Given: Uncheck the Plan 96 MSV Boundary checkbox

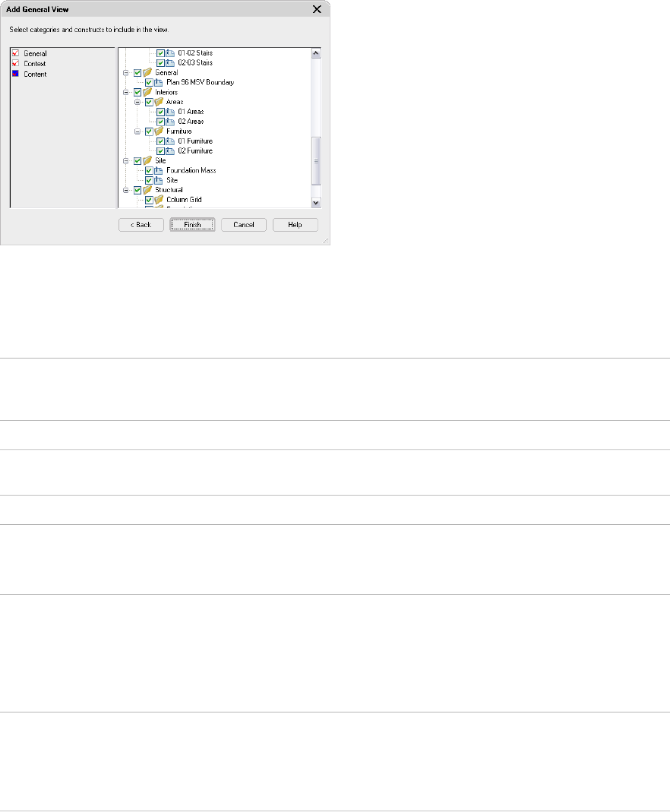Looking at the screenshot, I should [149, 83].
